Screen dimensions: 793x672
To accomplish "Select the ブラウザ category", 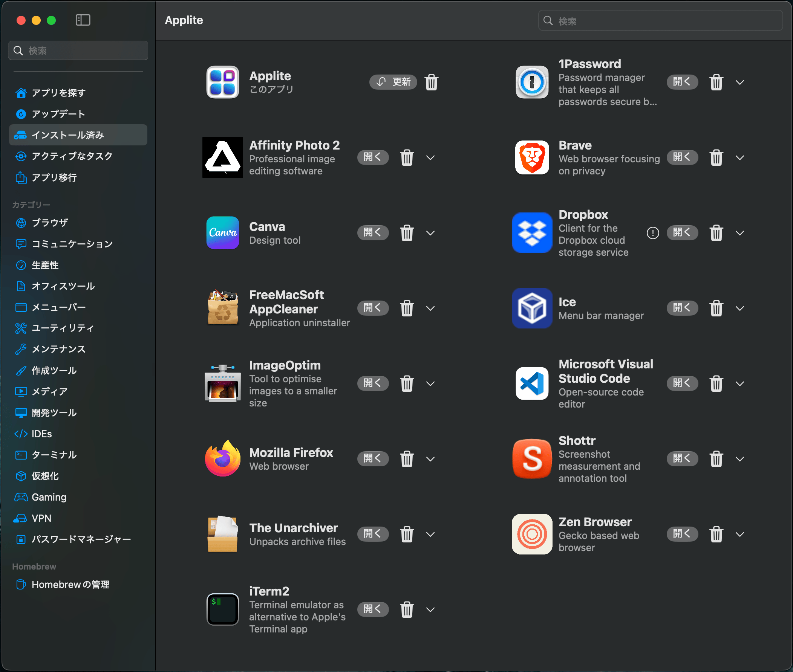I will (x=49, y=223).
